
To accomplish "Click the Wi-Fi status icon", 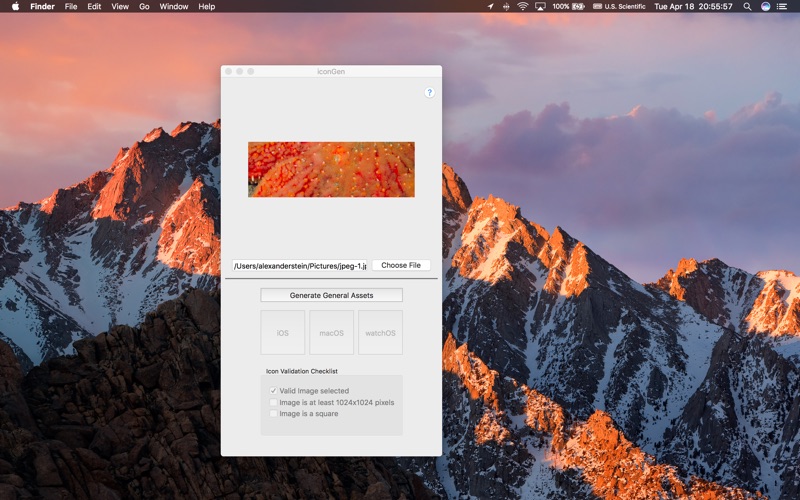I will [x=522, y=7].
